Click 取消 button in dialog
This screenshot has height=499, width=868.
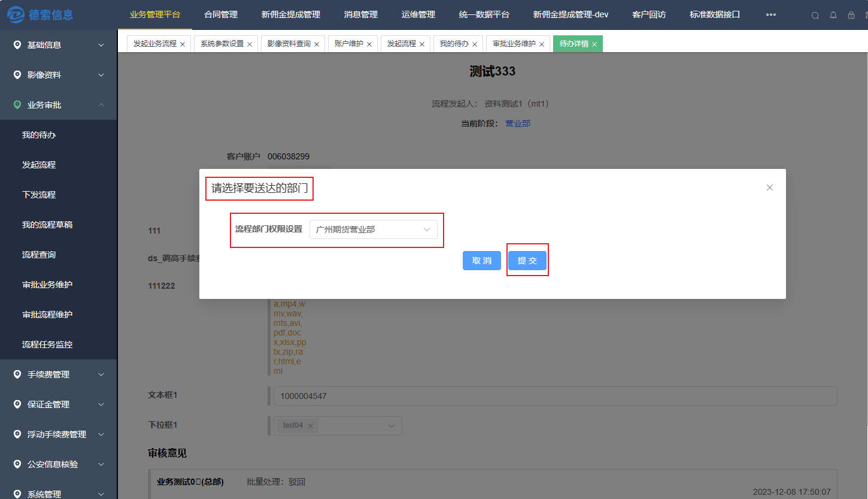(x=482, y=261)
